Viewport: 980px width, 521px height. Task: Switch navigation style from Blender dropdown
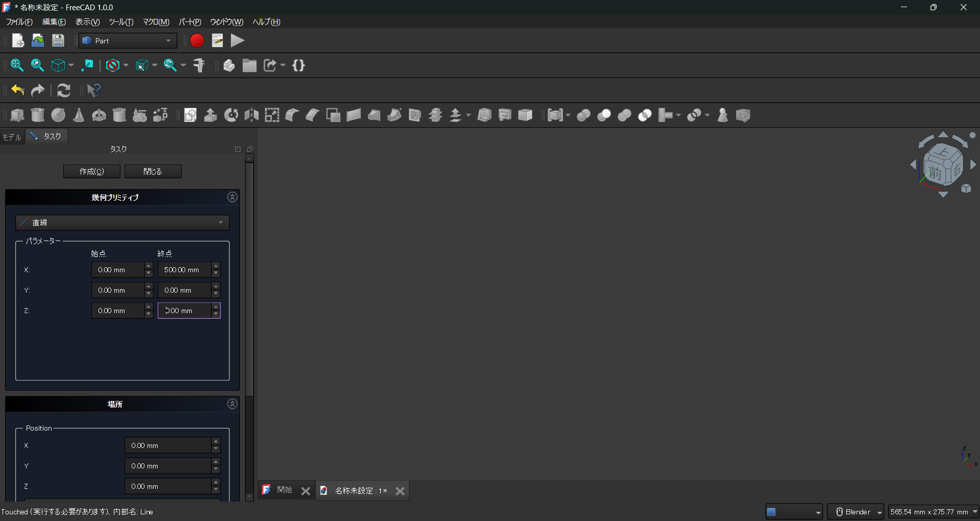click(855, 511)
